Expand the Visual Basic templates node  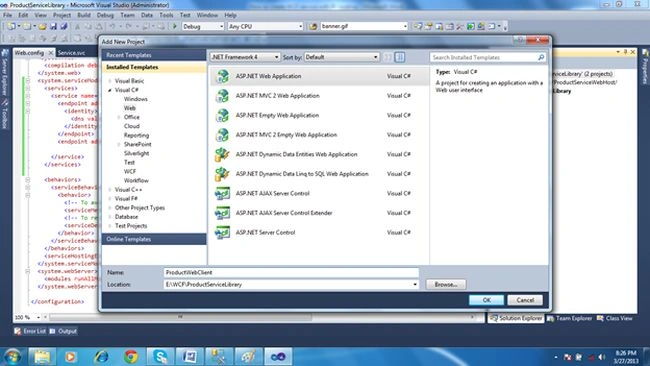click(x=110, y=81)
